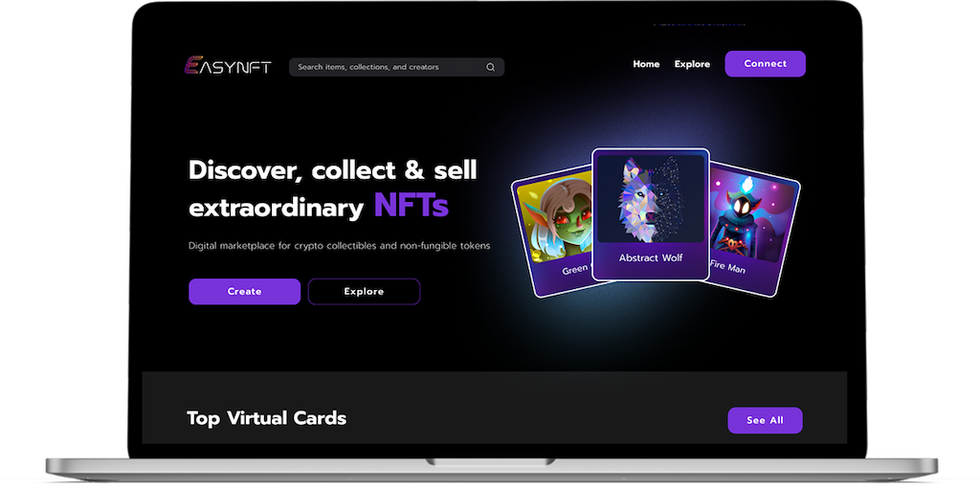980x490 pixels.
Task: Click the Connect wallet button
Action: click(x=765, y=64)
